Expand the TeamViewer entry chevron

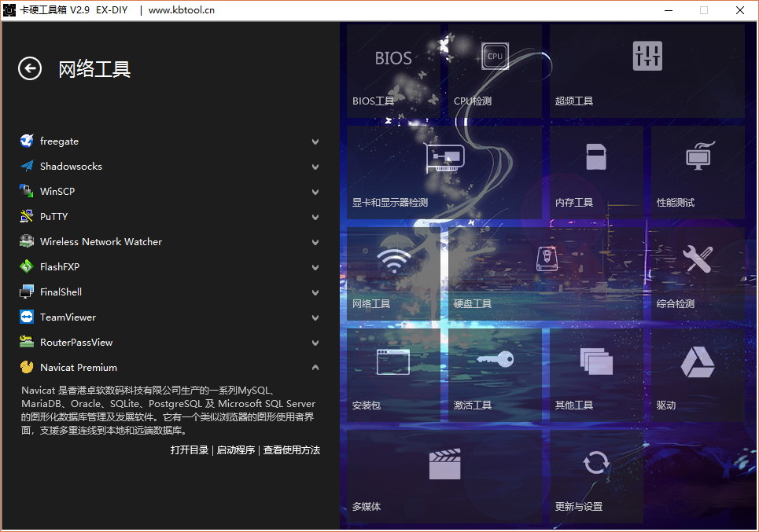pos(315,318)
